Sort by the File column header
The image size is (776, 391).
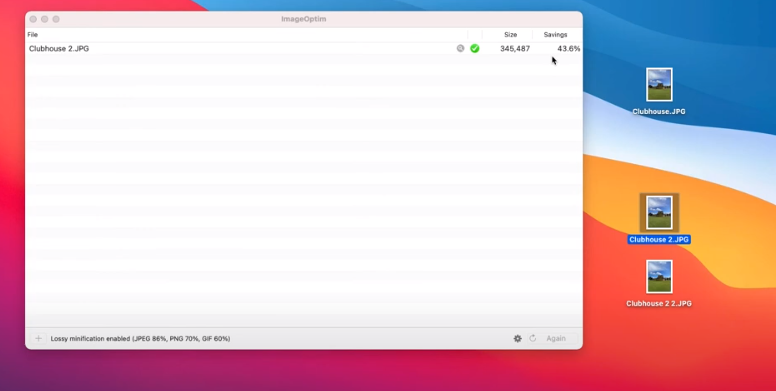pos(33,35)
